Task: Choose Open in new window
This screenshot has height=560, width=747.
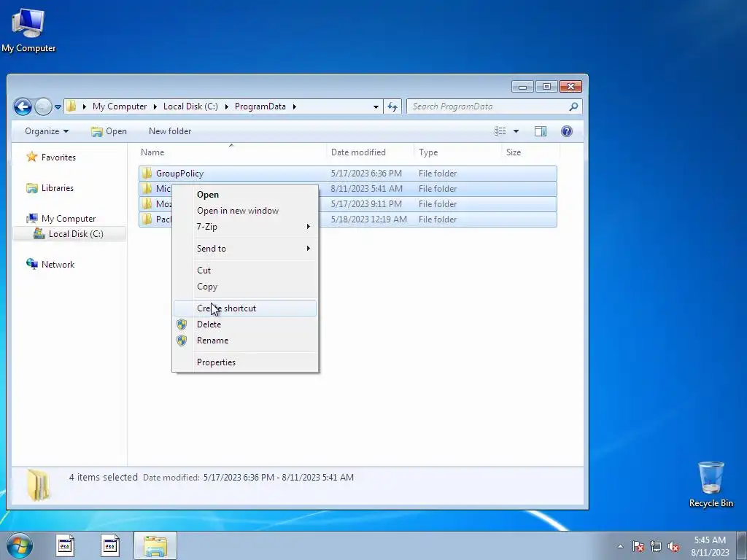Action: tap(245, 211)
